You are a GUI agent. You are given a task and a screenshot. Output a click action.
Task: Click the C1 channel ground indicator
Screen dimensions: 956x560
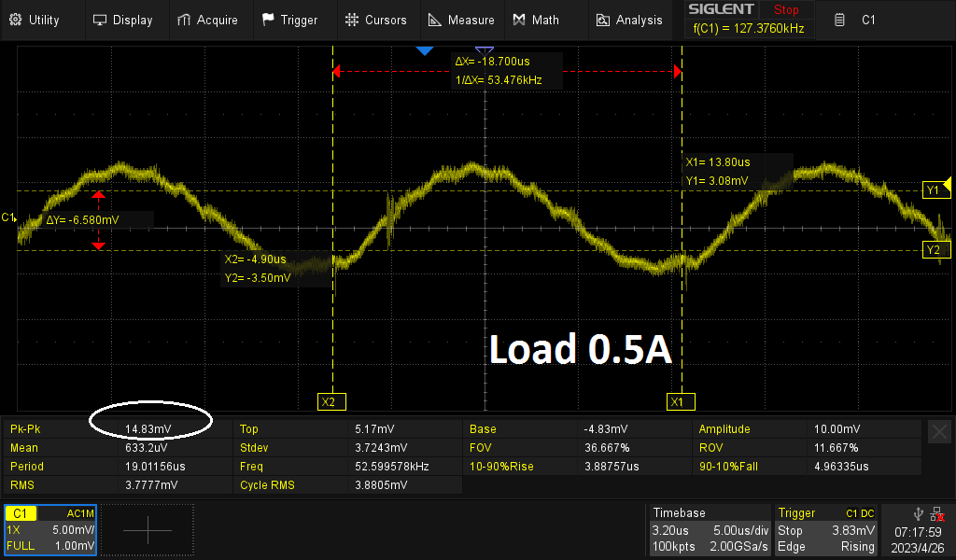pos(8,217)
